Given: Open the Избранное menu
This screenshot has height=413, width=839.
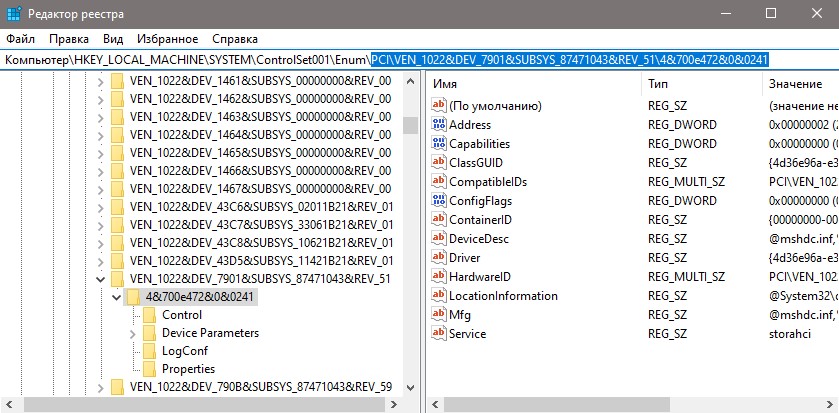Looking at the screenshot, I should click(167, 39).
